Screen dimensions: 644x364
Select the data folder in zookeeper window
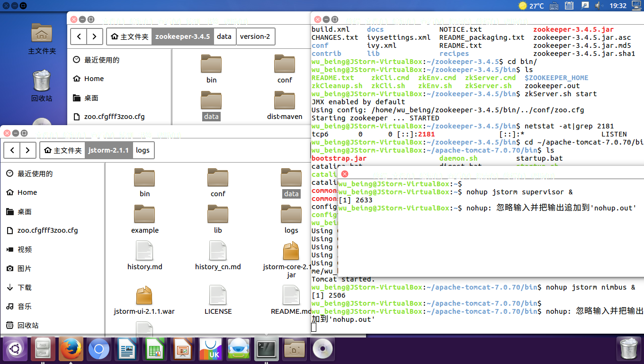(211, 106)
